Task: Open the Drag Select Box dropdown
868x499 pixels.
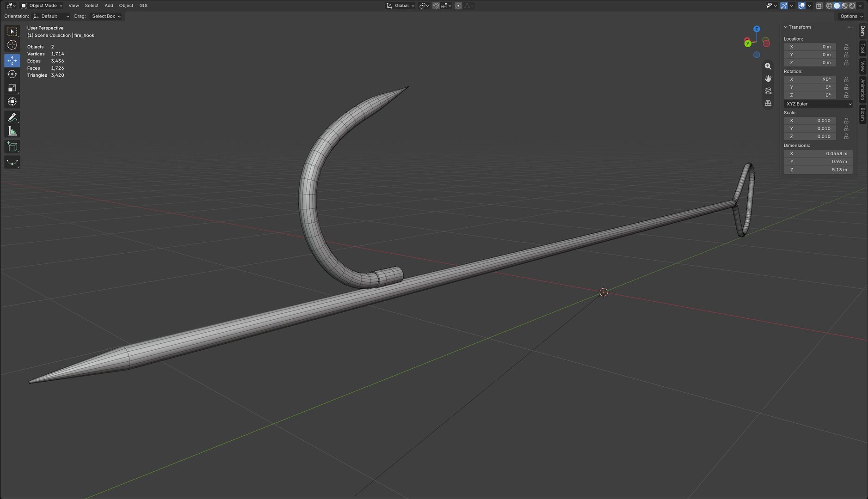Action: pos(106,16)
